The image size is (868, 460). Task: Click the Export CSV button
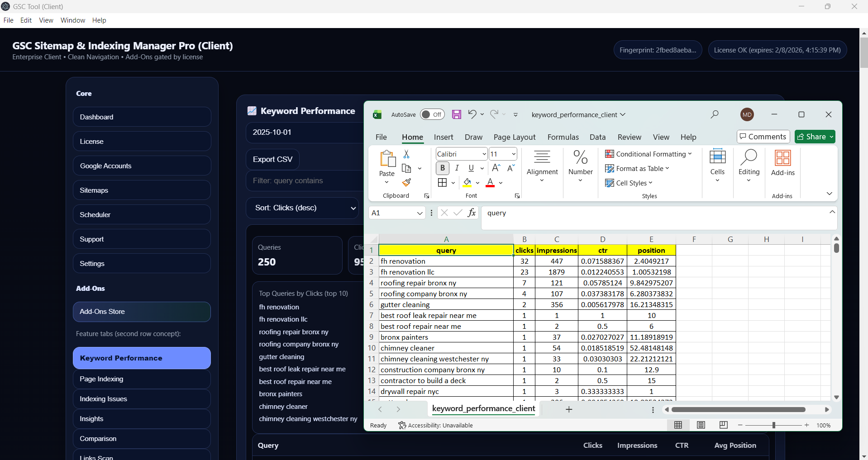[272, 159]
